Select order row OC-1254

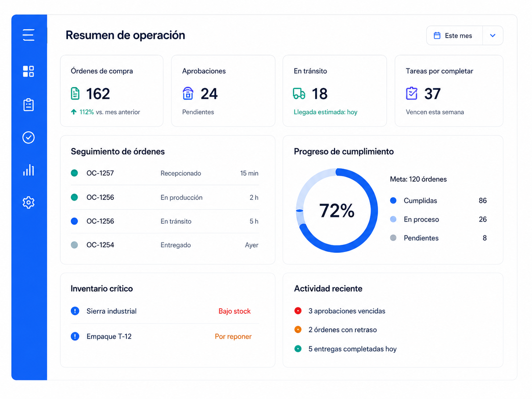pyautogui.click(x=165, y=245)
